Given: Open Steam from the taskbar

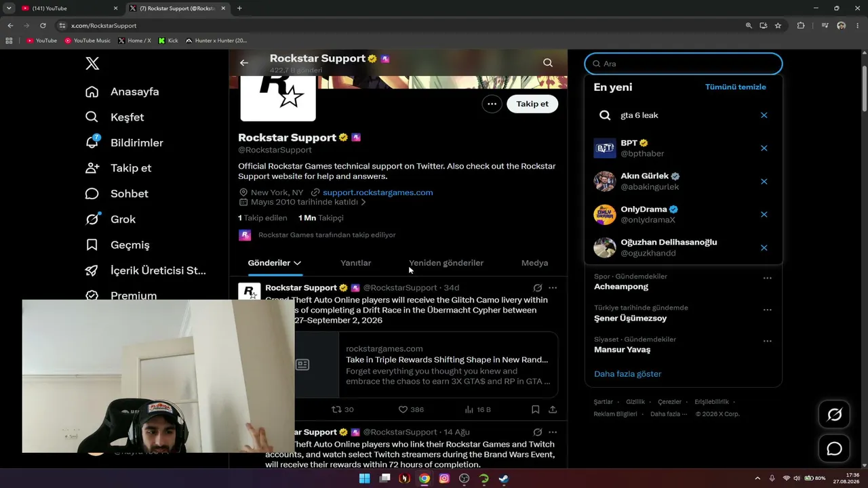Looking at the screenshot, I should (504, 479).
